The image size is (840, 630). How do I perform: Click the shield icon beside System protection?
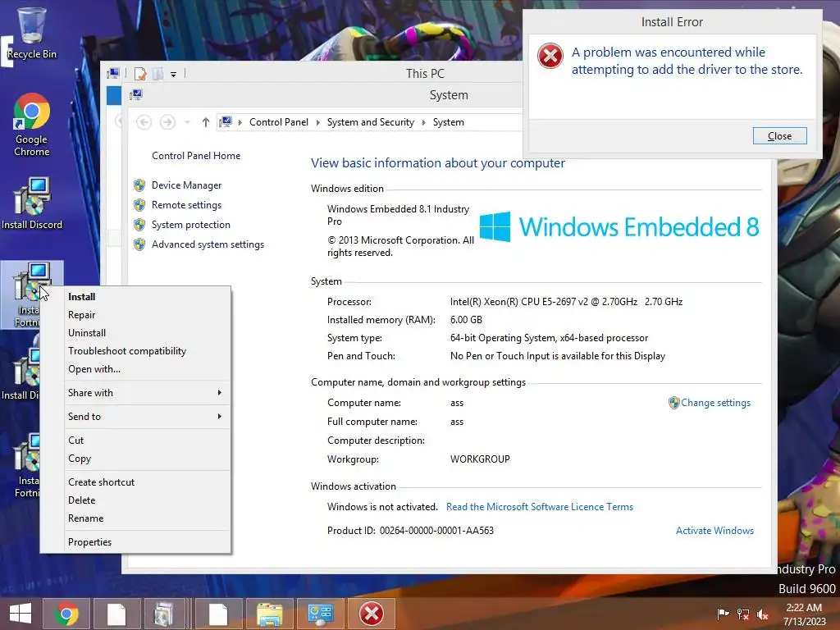(139, 225)
